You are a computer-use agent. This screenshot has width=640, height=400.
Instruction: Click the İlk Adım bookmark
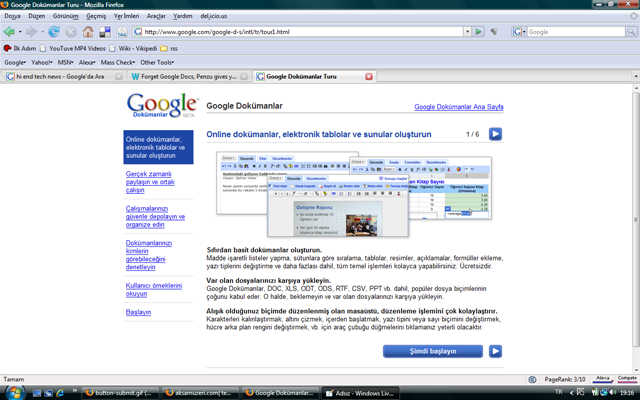(20, 48)
